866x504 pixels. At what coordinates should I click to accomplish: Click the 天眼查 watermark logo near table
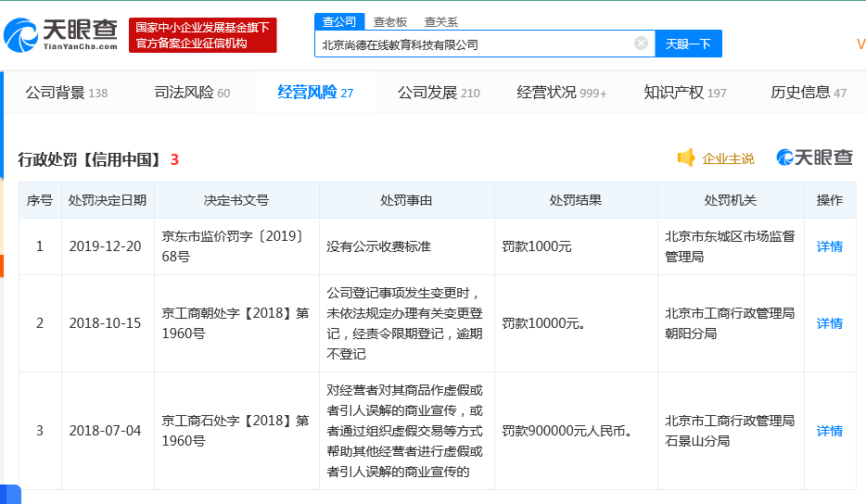point(815,157)
